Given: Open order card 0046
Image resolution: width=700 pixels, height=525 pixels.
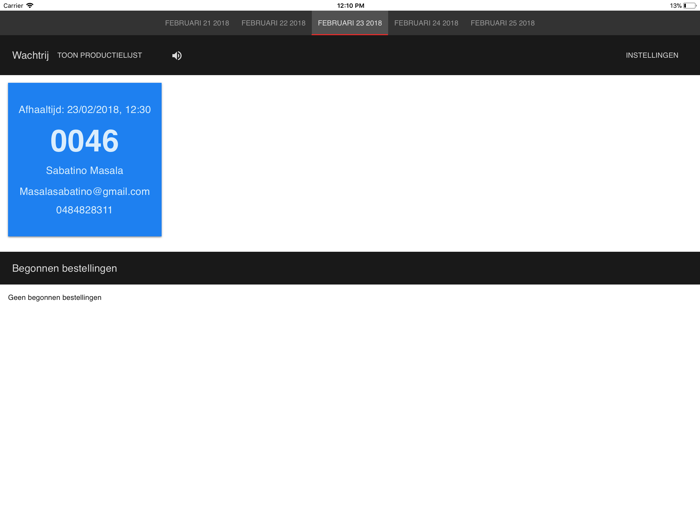Looking at the screenshot, I should (x=85, y=159).
